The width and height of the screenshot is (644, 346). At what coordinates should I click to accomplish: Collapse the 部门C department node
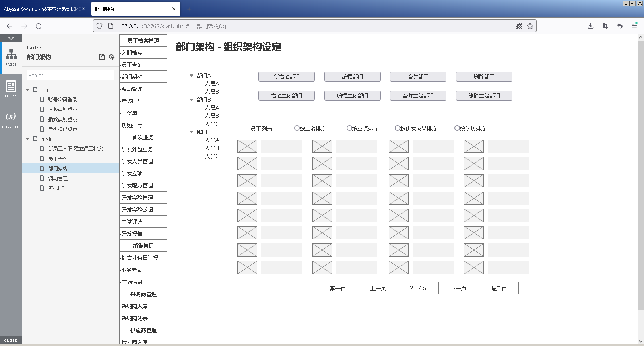pos(192,132)
